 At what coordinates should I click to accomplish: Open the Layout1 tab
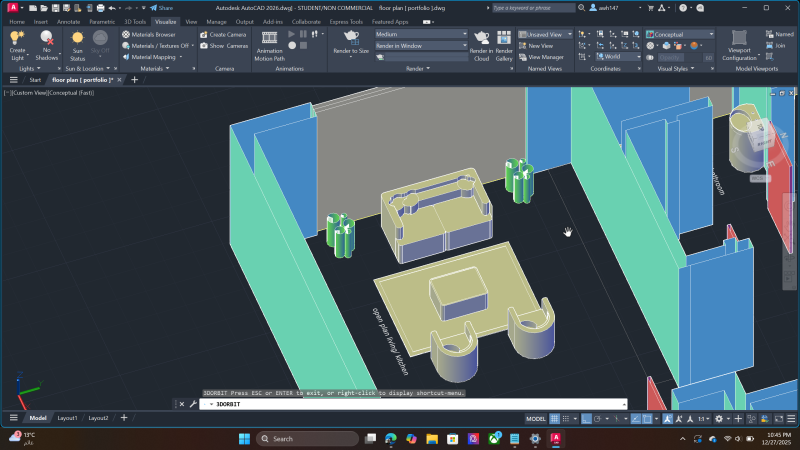pos(68,418)
